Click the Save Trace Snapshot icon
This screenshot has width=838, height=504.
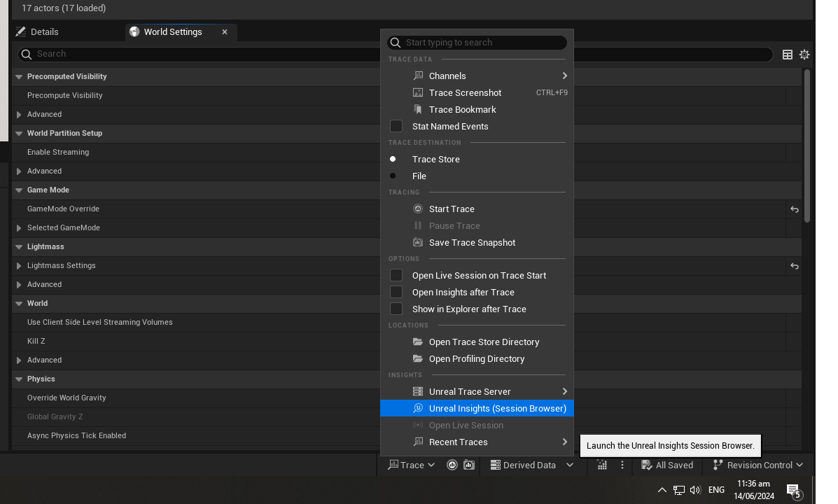click(418, 243)
